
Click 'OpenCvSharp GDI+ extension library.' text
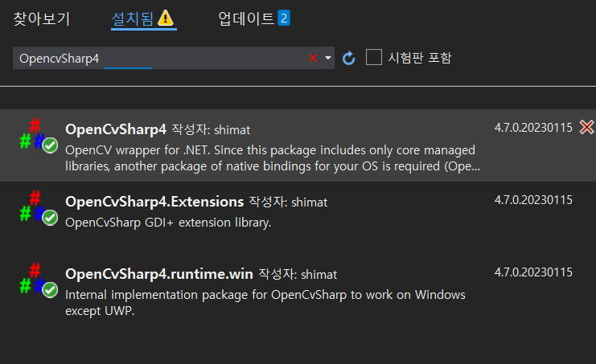point(168,223)
